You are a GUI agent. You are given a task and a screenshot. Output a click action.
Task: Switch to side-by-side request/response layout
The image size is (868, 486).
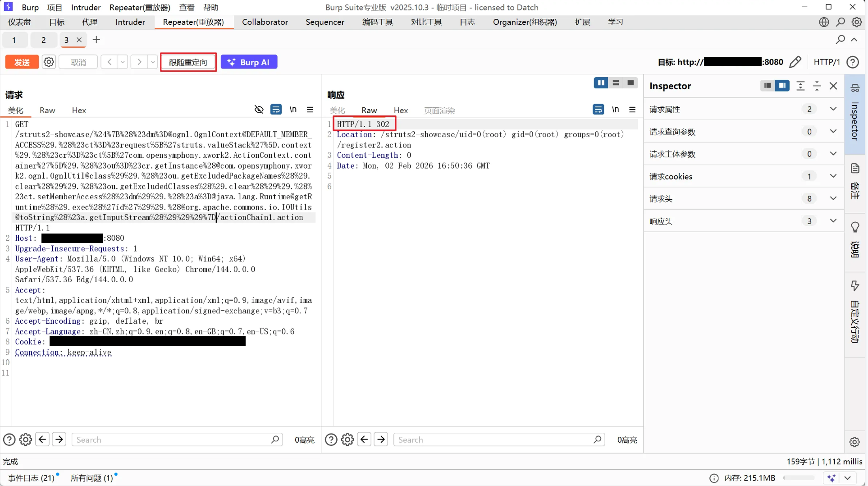click(601, 83)
